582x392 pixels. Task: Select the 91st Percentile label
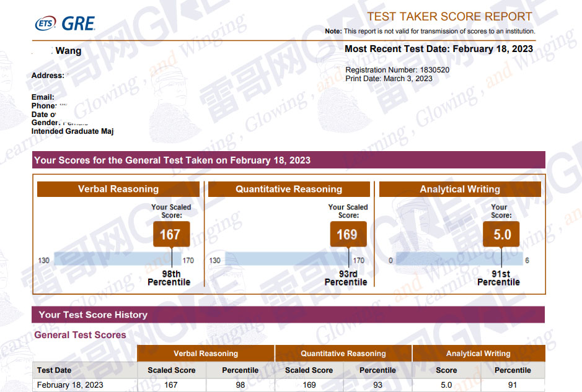(498, 278)
